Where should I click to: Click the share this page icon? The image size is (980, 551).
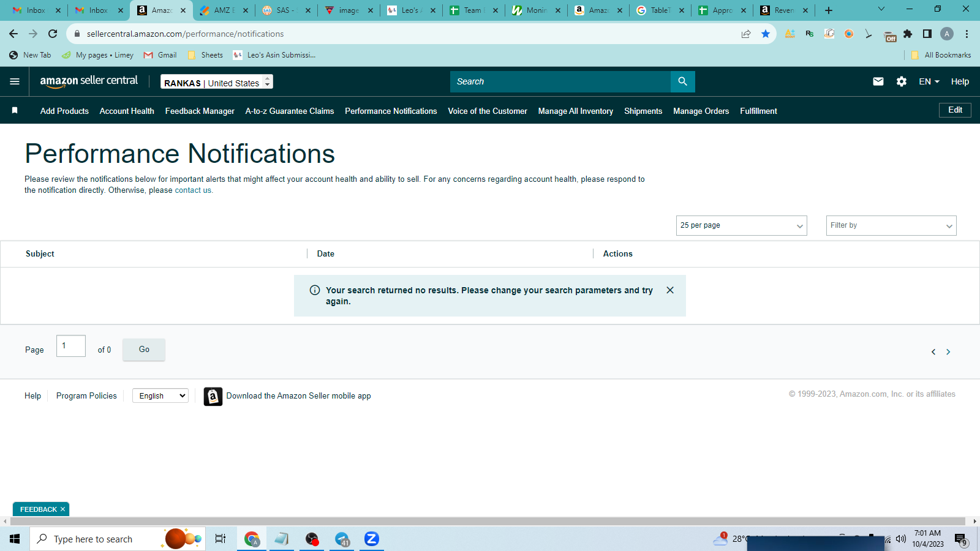(x=746, y=34)
